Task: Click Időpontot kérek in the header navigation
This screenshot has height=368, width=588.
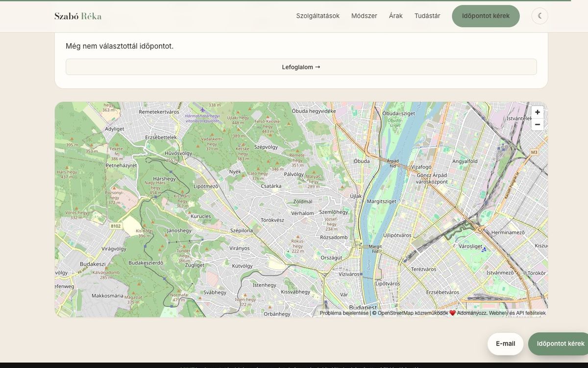Action: (x=486, y=16)
